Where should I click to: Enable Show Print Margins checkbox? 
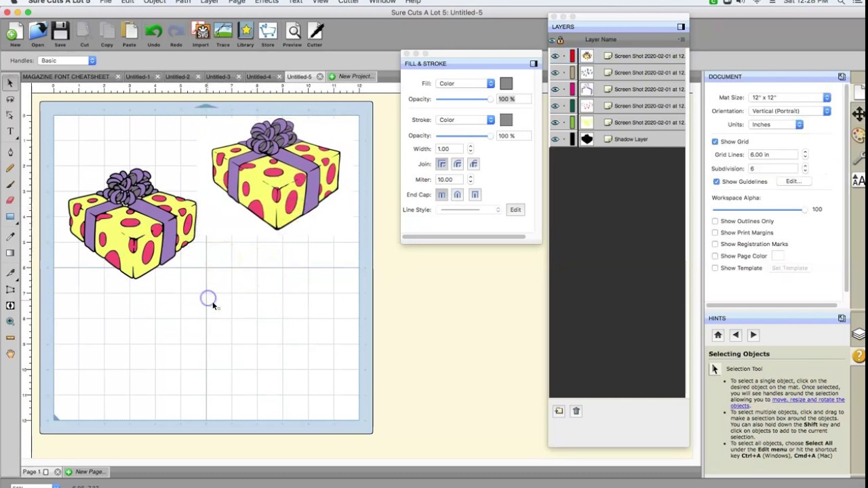[x=715, y=232]
